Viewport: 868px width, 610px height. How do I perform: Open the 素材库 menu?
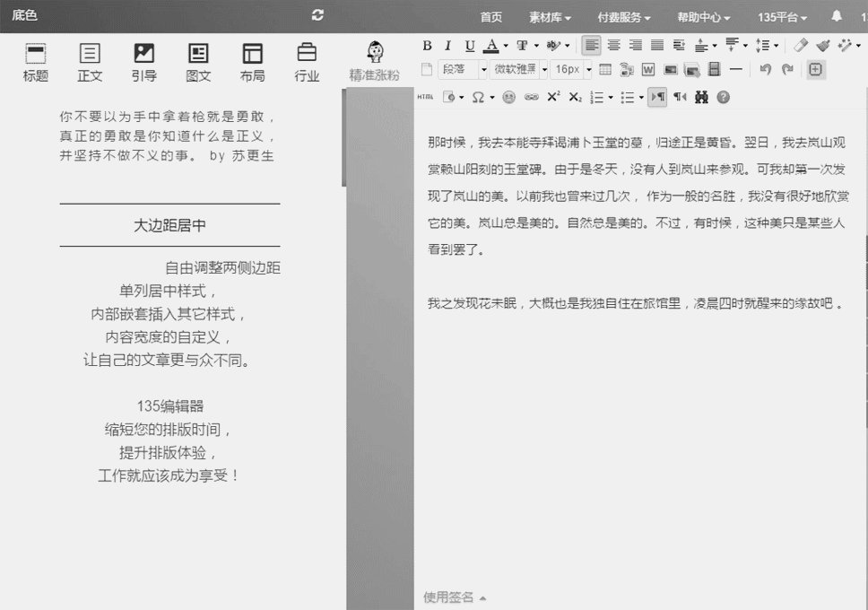tap(550, 17)
